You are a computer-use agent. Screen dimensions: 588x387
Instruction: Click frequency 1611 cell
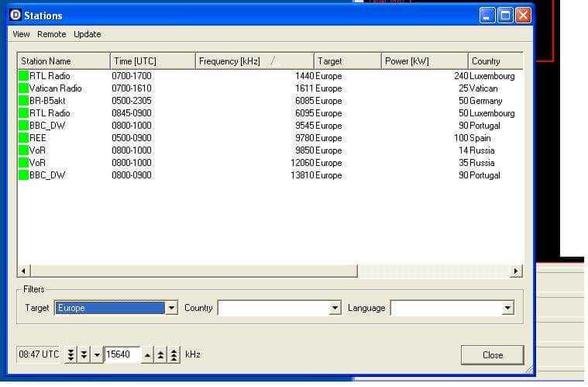(304, 88)
